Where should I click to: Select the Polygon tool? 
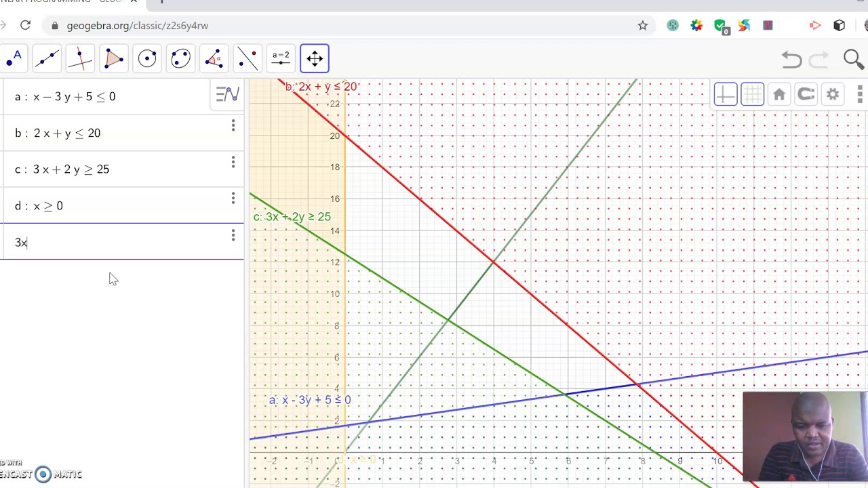tap(114, 59)
